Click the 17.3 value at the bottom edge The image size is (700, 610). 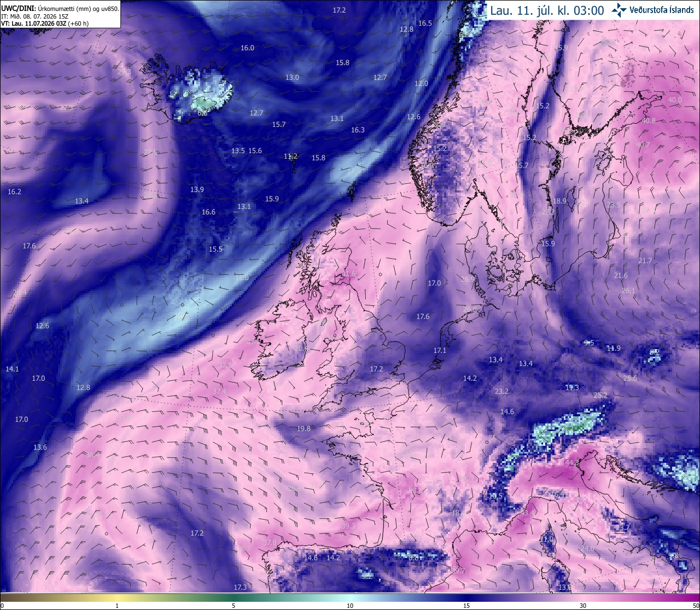pos(240,587)
